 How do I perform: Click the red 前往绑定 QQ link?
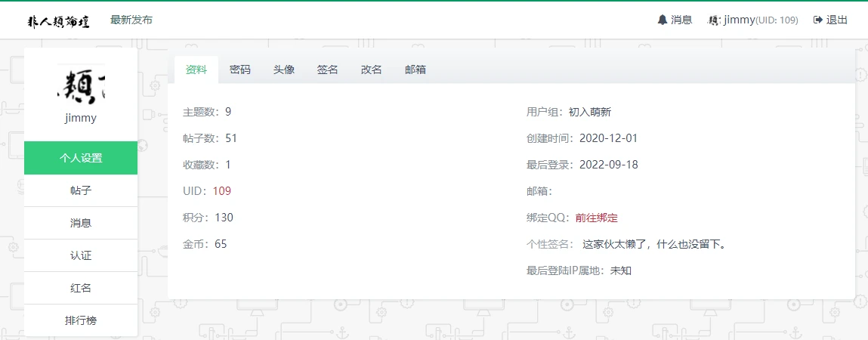(596, 218)
